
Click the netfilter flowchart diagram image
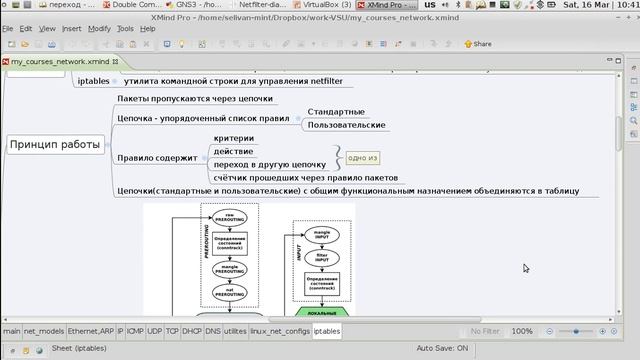249,259
